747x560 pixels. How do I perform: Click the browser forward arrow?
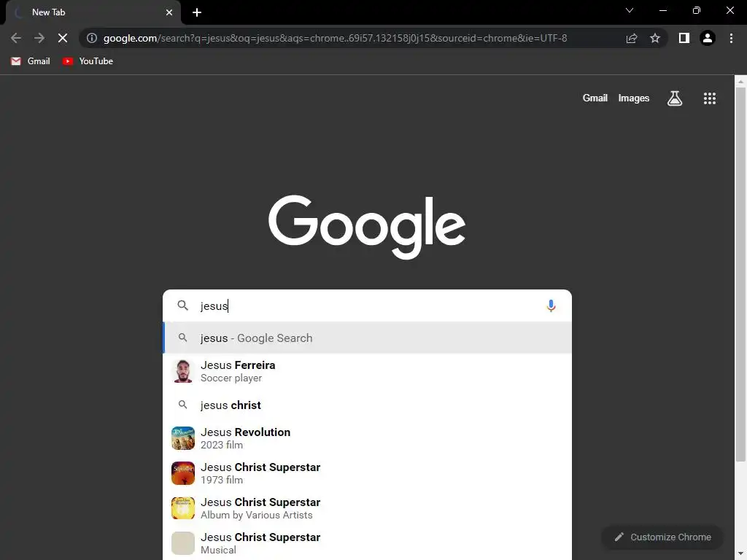[39, 38]
